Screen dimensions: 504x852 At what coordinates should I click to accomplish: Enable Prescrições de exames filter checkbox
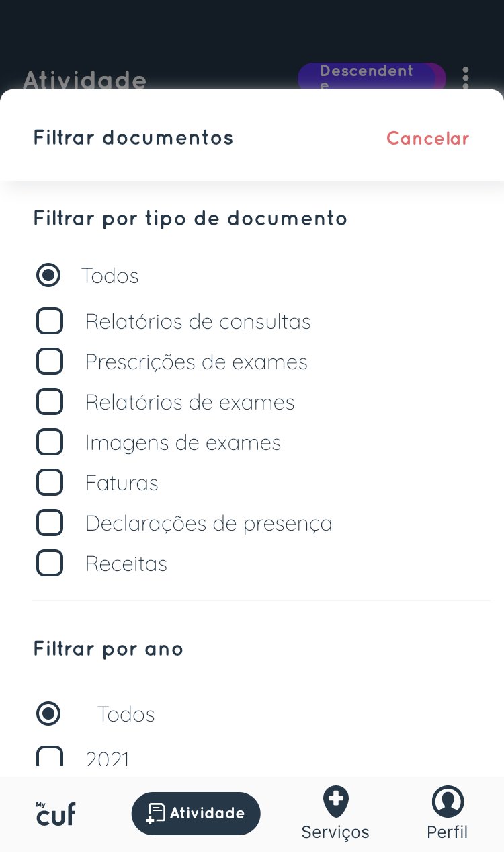click(x=50, y=362)
